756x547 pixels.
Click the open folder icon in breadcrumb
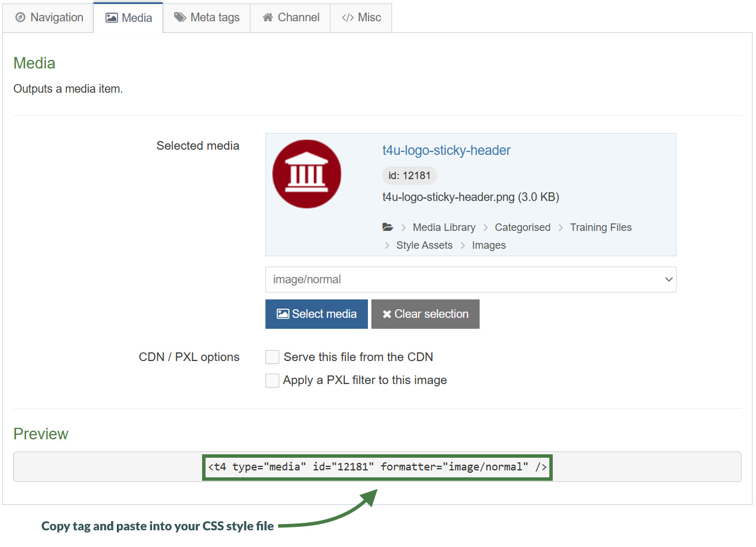click(388, 227)
